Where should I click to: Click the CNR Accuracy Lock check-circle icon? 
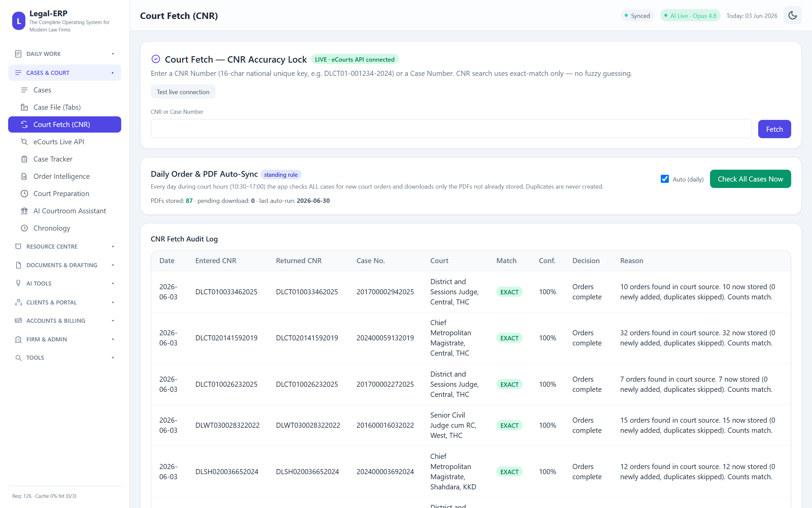coord(156,59)
